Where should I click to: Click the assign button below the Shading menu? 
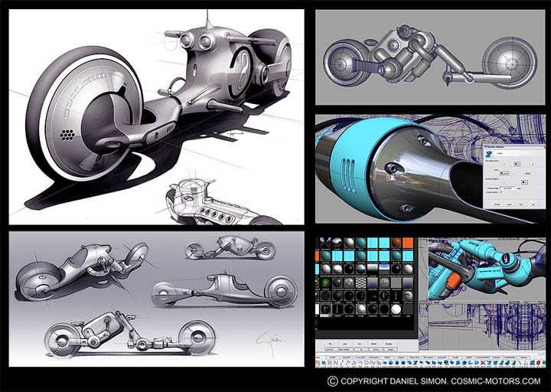click(390, 349)
